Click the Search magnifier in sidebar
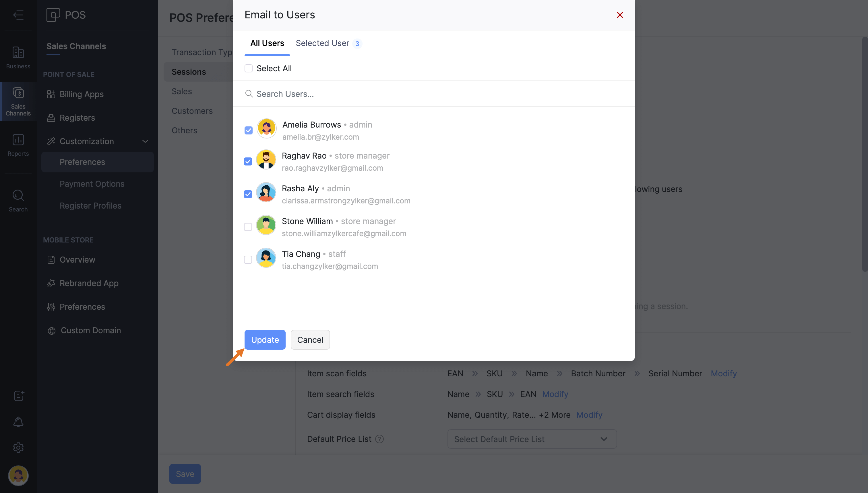 coord(18,195)
